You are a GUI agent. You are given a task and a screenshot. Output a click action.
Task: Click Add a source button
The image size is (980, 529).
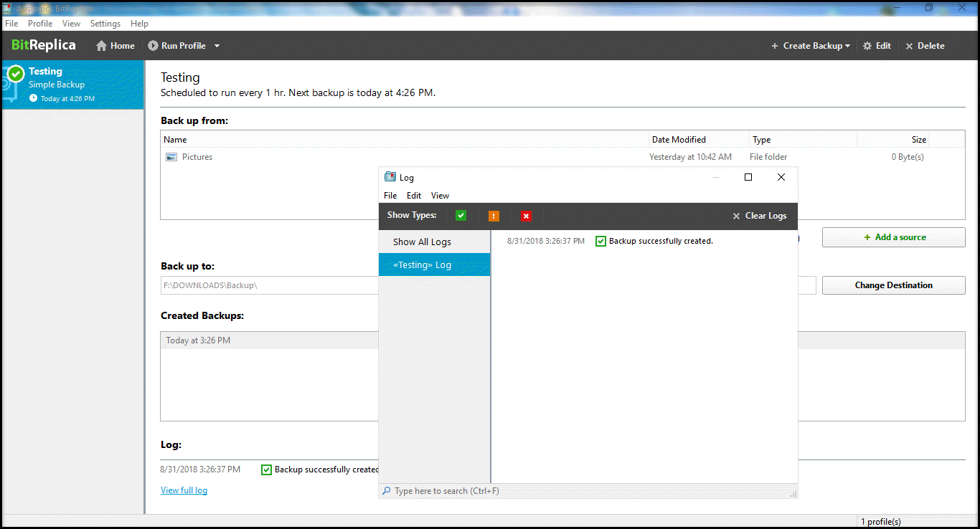[893, 237]
